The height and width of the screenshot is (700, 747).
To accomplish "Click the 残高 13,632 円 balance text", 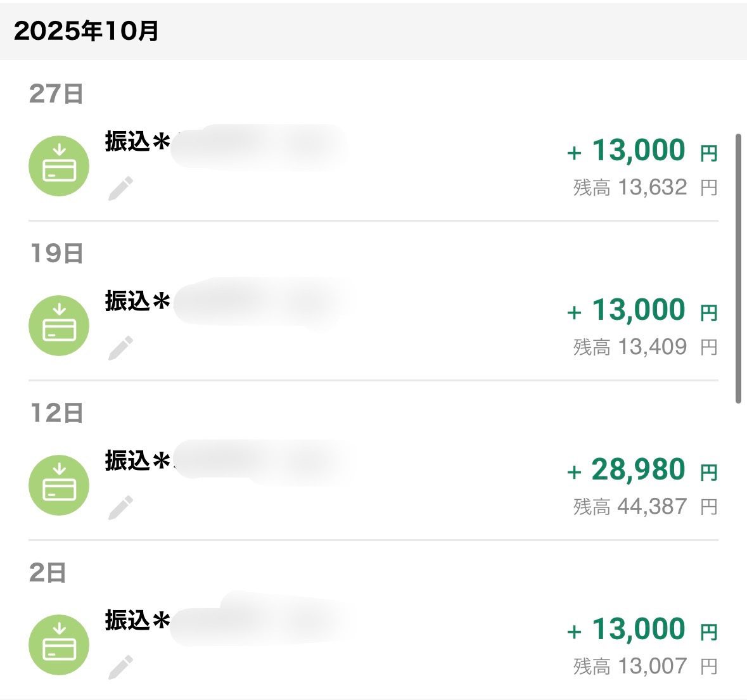I will [x=645, y=188].
